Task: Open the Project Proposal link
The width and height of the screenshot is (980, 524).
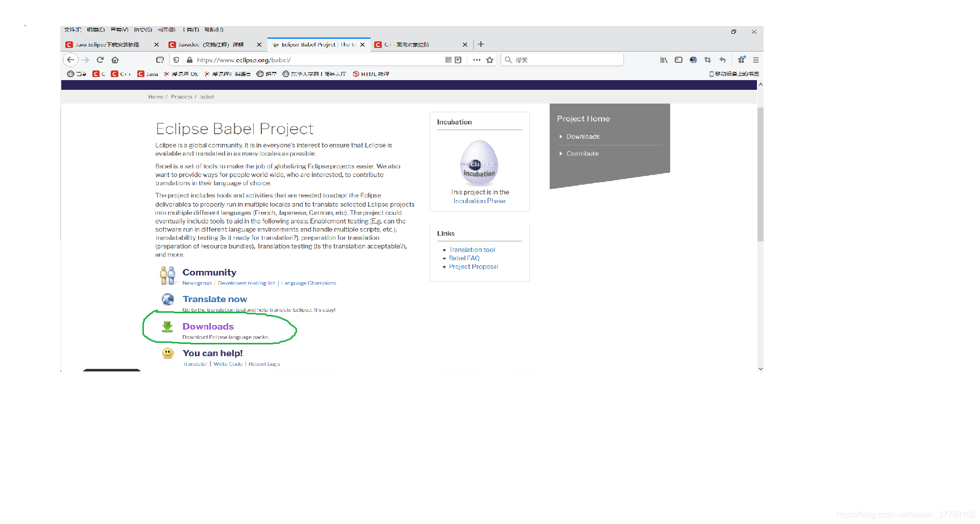Action: tap(473, 267)
